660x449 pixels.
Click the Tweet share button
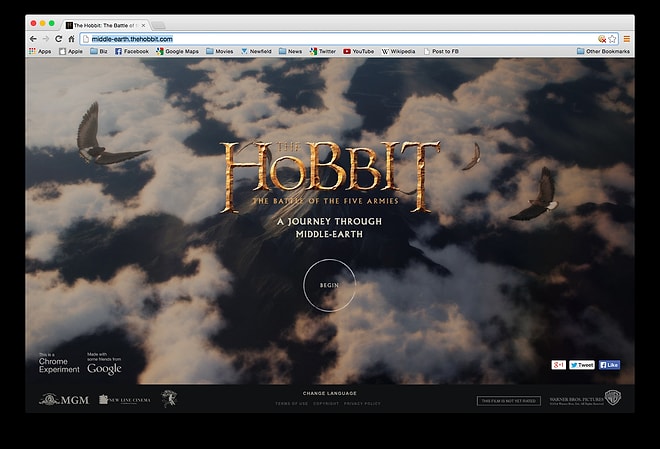582,365
